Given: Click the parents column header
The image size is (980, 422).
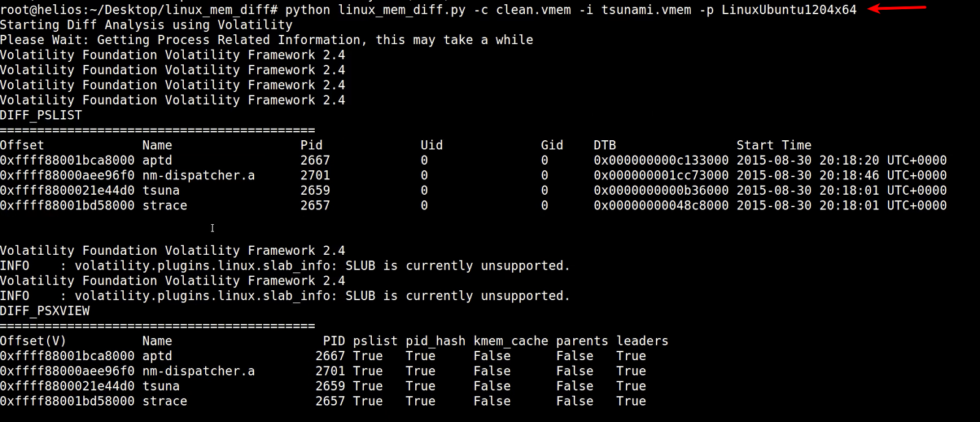Looking at the screenshot, I should (x=582, y=341).
